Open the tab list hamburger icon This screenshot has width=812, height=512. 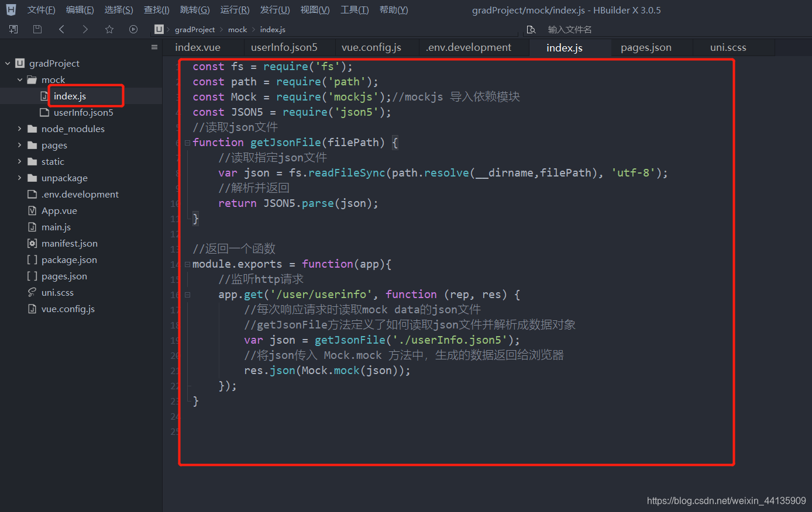(x=154, y=47)
